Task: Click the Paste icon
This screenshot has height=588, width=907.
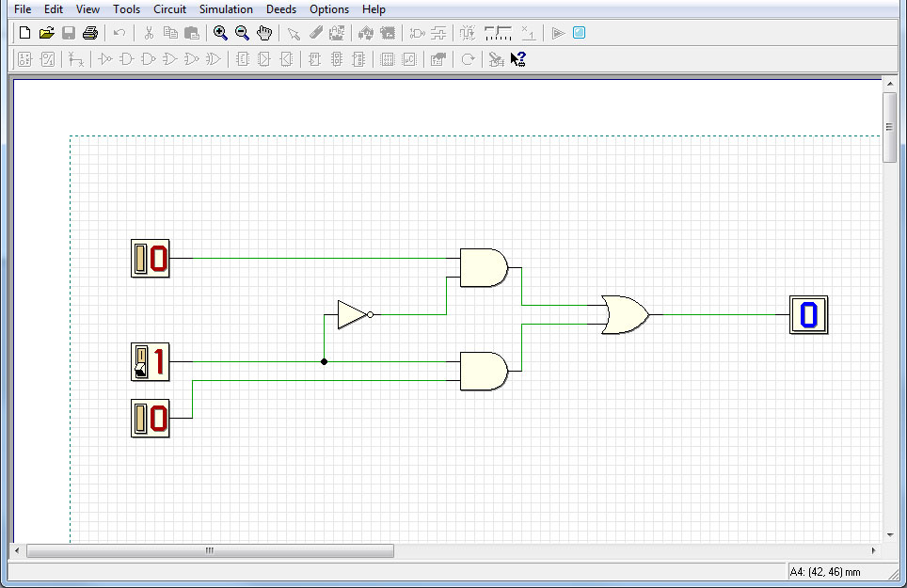Action: tap(191, 33)
